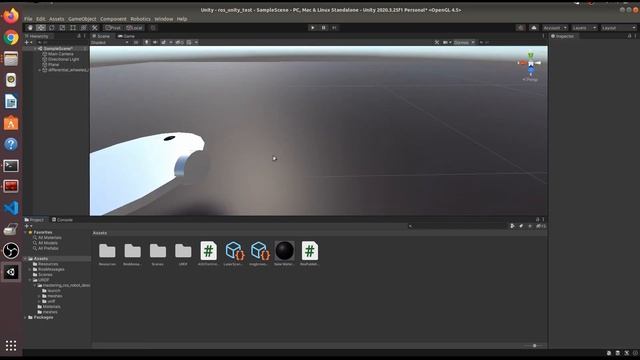Open the cloud Services icon
This screenshot has width=640, height=360.
click(533, 28)
